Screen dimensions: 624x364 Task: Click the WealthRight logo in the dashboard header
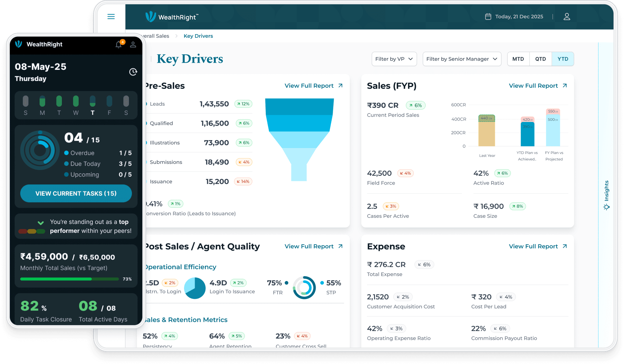pos(172,17)
